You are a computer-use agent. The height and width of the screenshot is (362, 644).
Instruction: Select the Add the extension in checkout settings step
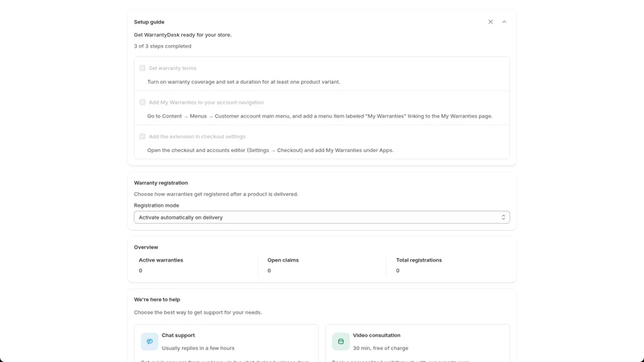pos(196,136)
